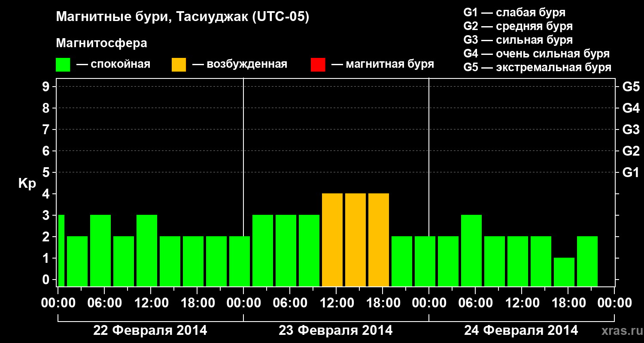This screenshot has width=644, height=343.
Task: Click the 18:00 tick label under 24 February
Action: pos(568,303)
